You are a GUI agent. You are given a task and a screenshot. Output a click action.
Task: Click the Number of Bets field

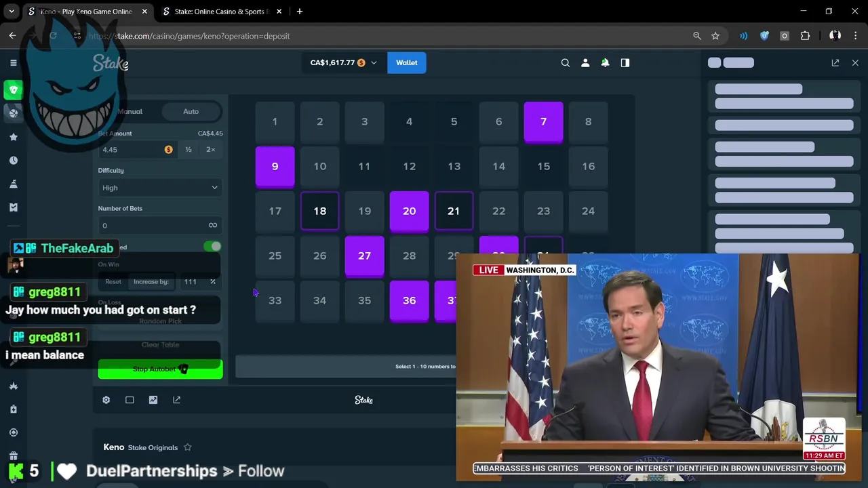coord(160,225)
